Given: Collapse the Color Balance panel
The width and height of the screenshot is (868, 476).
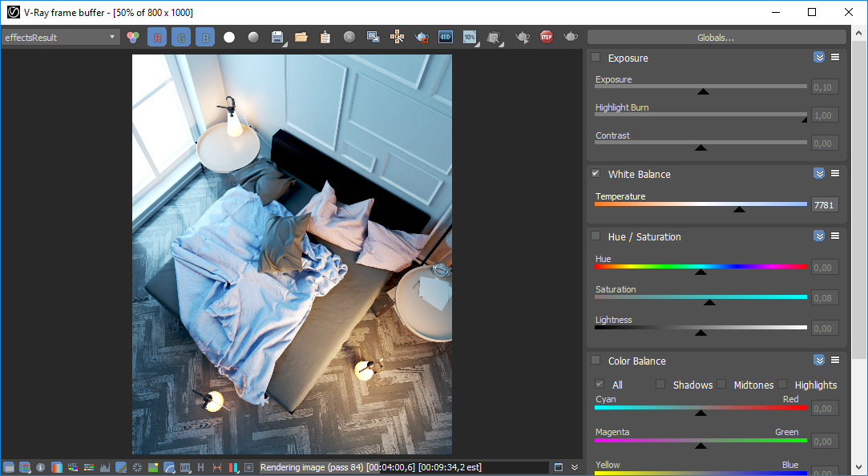Looking at the screenshot, I should (819, 360).
